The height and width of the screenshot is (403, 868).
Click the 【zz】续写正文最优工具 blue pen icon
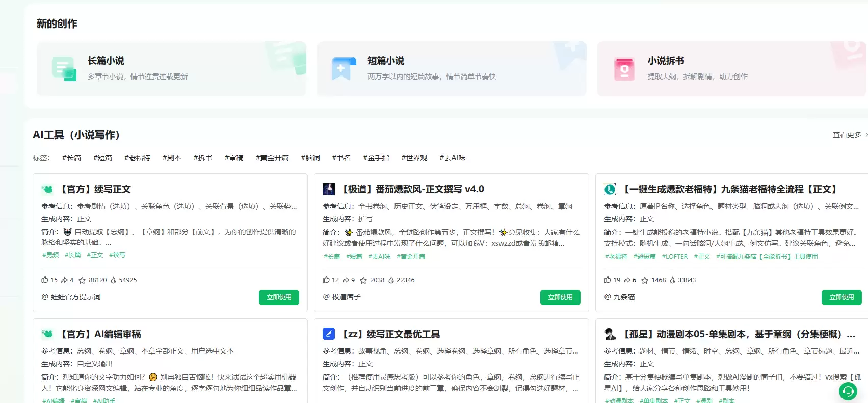[329, 334]
